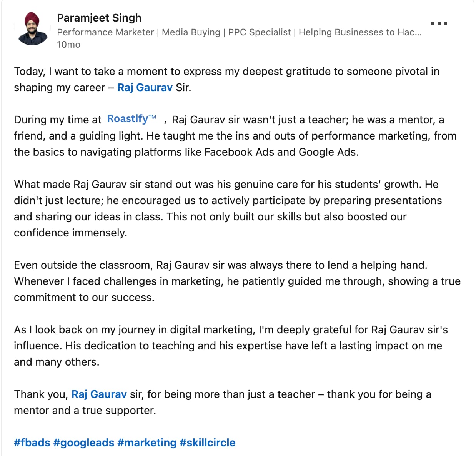Click the text 'During my time at'
Image resolution: width=476 pixels, height=456 pixels.
(58, 120)
